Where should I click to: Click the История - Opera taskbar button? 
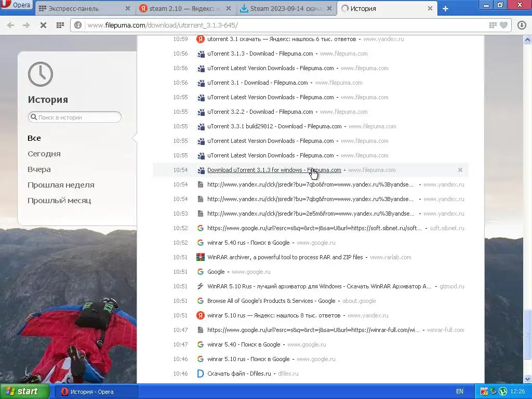click(x=96, y=392)
